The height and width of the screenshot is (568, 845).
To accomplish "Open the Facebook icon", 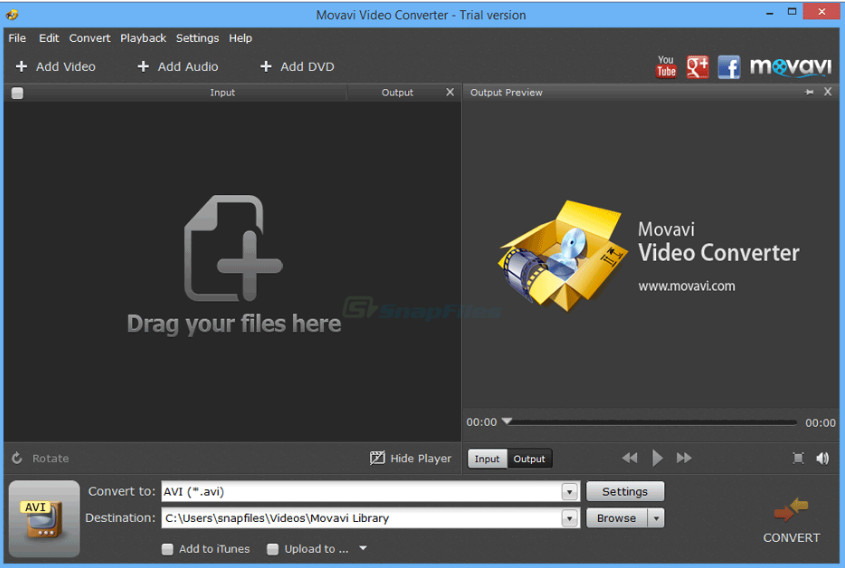I will click(729, 67).
